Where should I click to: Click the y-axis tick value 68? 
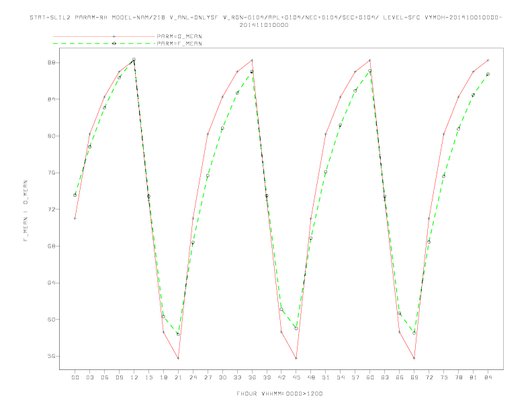coord(51,246)
